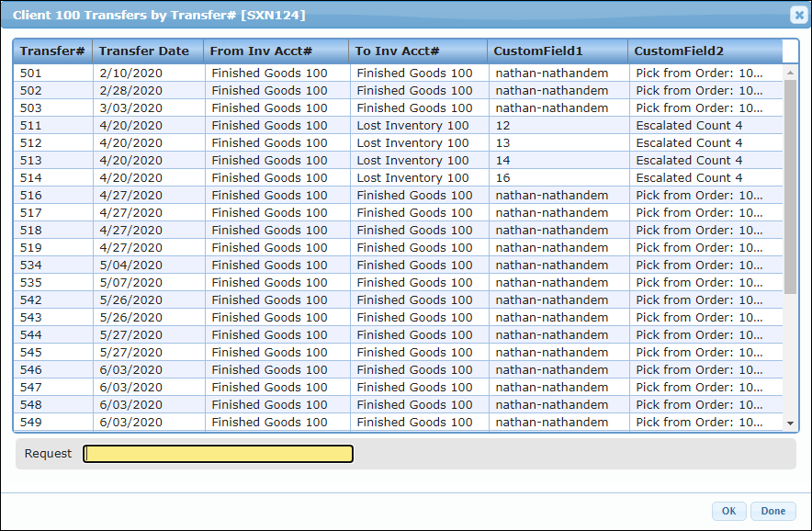Screen dimensions: 812x531
Task: Click into the Request input field
Action: pos(218,454)
